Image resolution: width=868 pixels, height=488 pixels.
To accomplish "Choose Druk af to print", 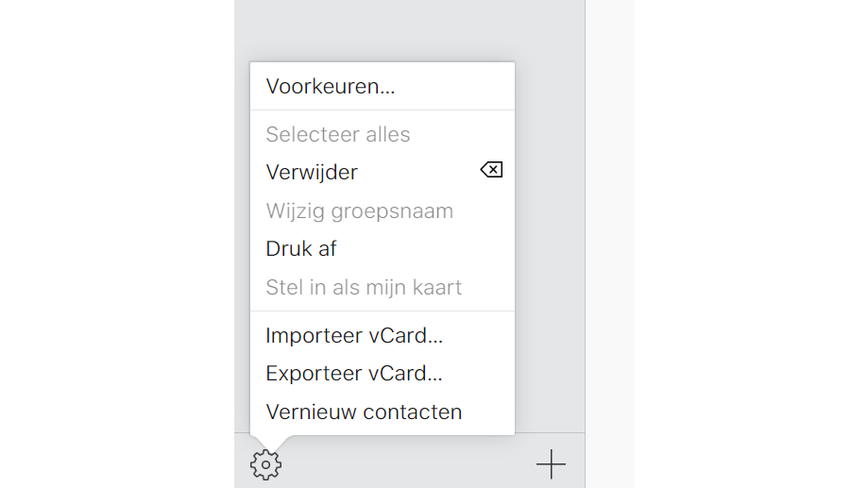I will click(301, 249).
